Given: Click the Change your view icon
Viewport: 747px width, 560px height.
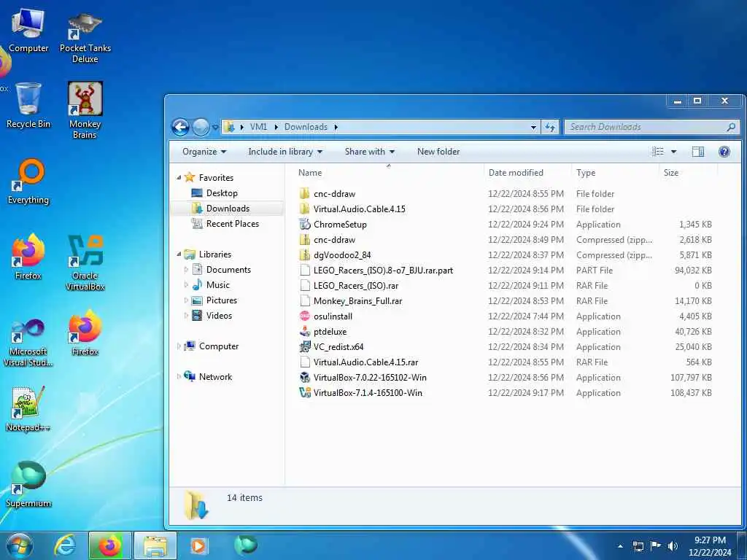Looking at the screenshot, I should 658,152.
